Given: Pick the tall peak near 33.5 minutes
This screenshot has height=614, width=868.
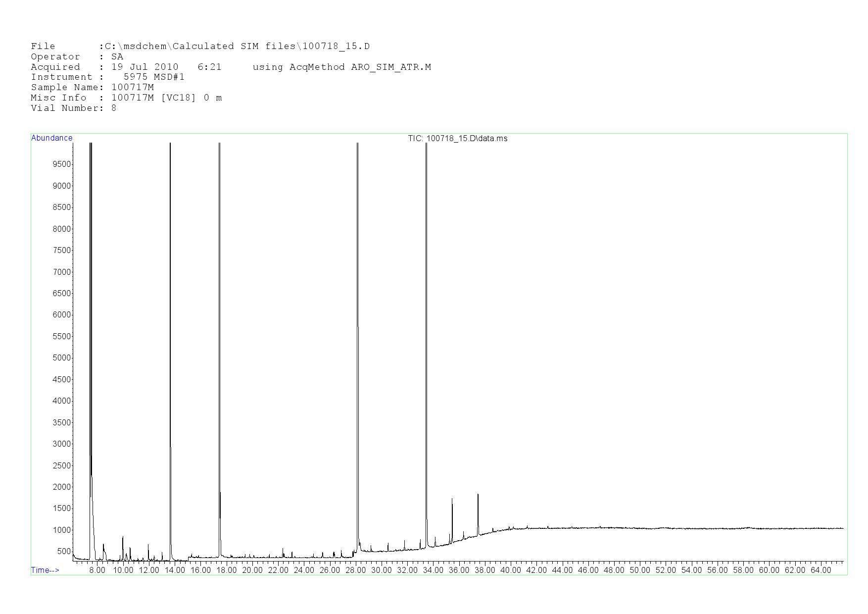Looking at the screenshot, I should coord(426,347).
